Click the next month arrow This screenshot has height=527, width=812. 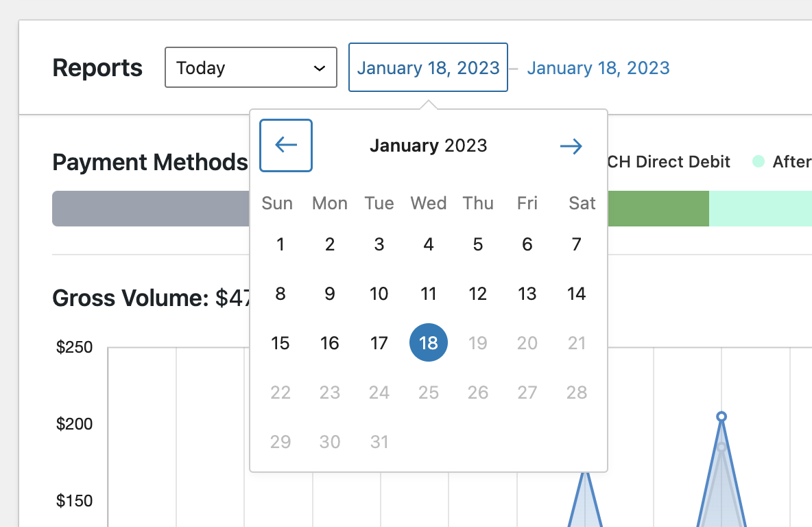tap(571, 145)
